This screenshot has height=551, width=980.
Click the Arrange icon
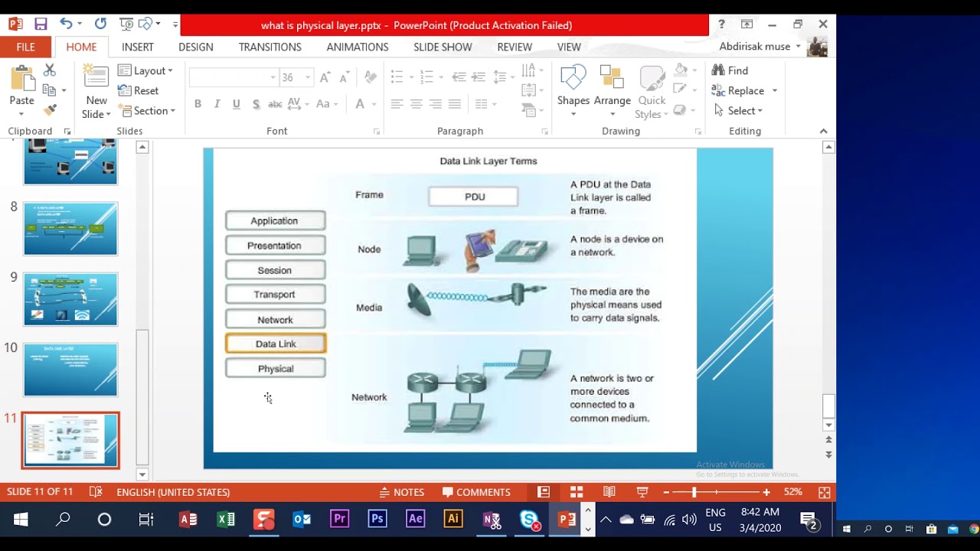612,77
